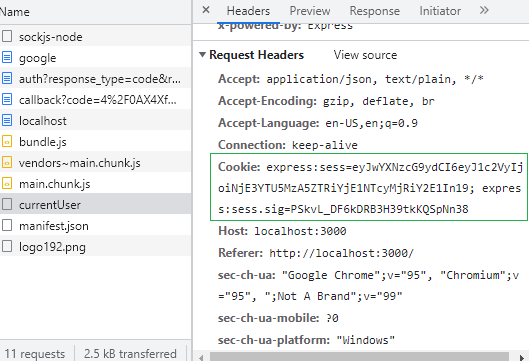Click the horizontal scrollbar in headers pane
Viewport: 529px width, 361px height.
359,357
